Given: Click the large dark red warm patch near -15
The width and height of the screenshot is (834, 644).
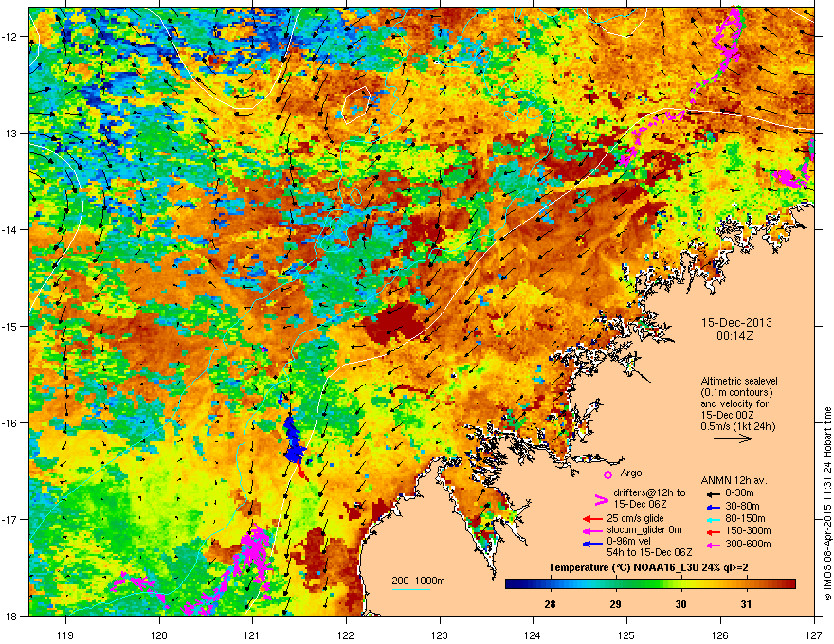Looking at the screenshot, I should click(x=397, y=323).
